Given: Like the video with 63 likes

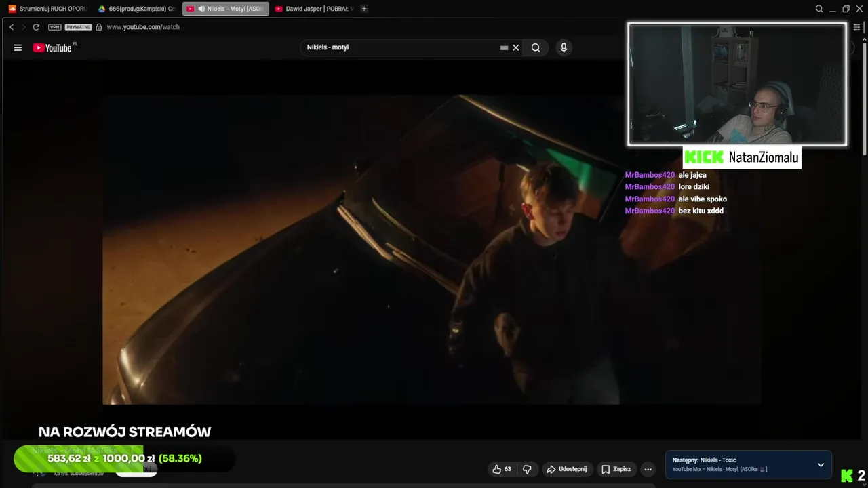Looking at the screenshot, I should pyautogui.click(x=502, y=469).
